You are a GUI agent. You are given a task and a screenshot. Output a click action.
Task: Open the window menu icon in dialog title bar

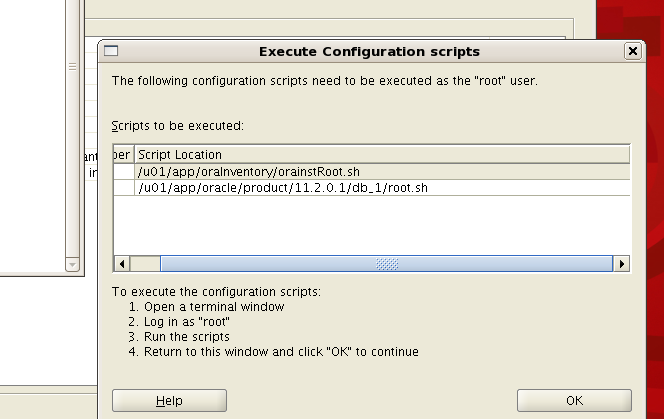(111, 51)
